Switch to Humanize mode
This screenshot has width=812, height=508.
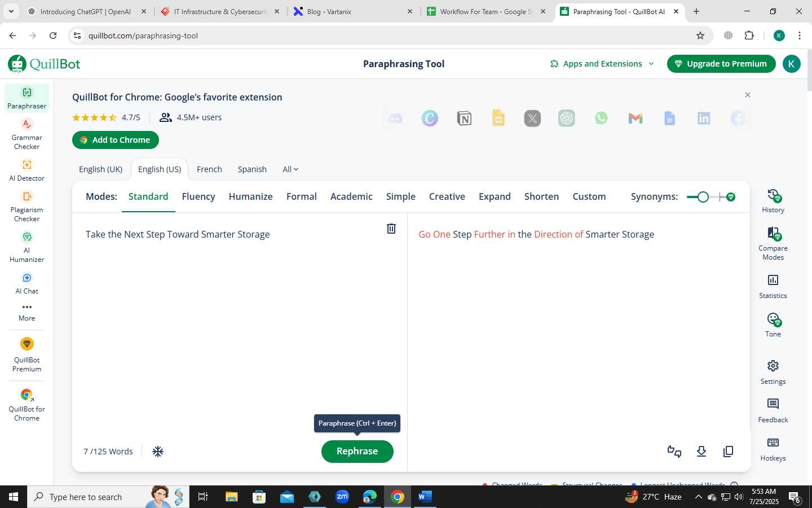point(250,196)
